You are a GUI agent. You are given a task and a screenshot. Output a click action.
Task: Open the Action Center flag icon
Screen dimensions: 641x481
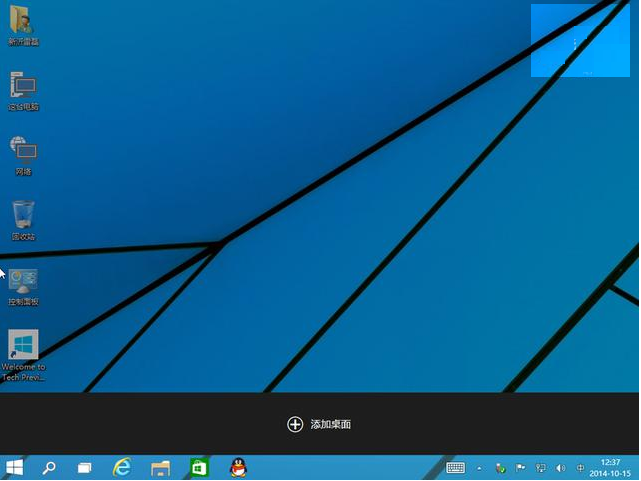(x=520, y=468)
